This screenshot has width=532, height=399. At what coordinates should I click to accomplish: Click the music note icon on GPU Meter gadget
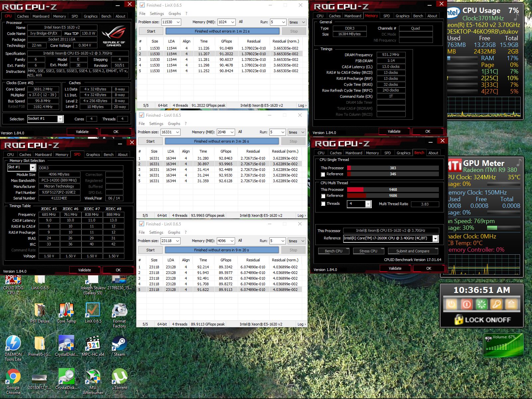pos(518,163)
